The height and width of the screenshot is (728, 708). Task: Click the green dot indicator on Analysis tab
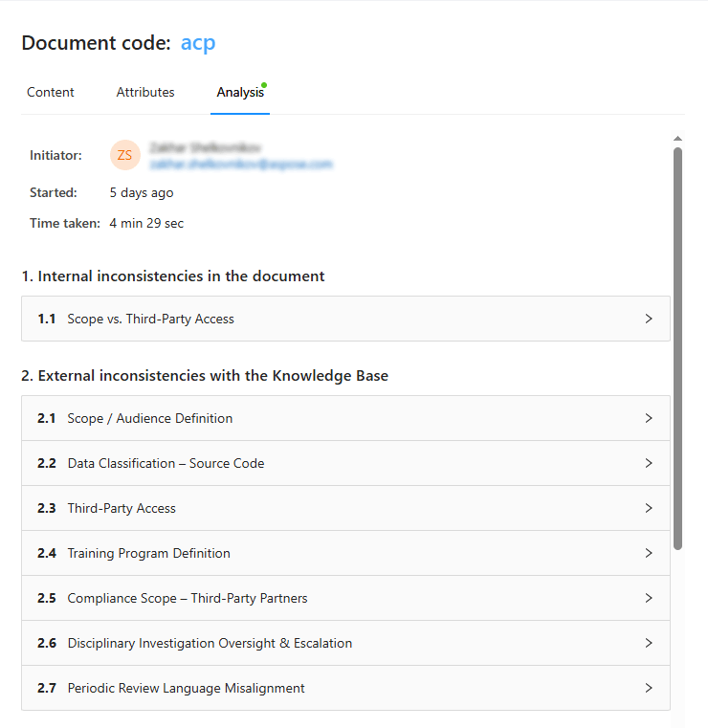[264, 85]
